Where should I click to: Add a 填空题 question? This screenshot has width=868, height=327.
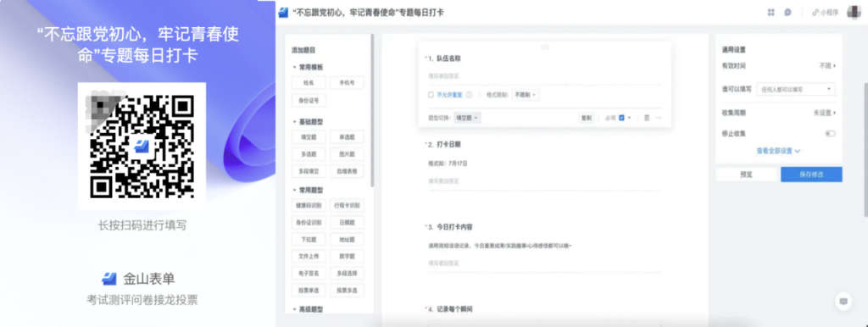309,136
